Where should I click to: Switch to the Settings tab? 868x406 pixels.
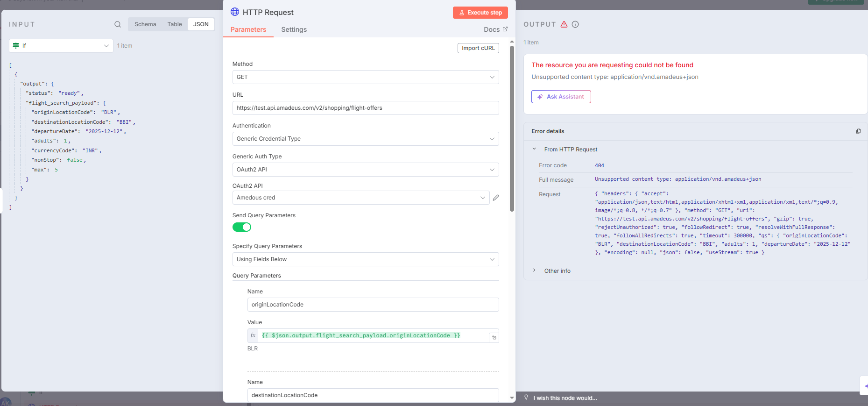coord(294,29)
